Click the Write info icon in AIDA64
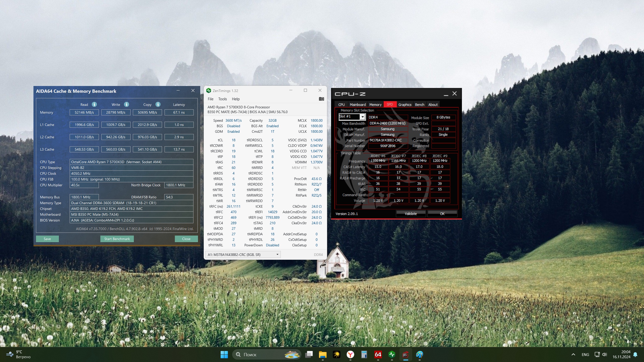The height and width of the screenshot is (362, 644). click(127, 104)
